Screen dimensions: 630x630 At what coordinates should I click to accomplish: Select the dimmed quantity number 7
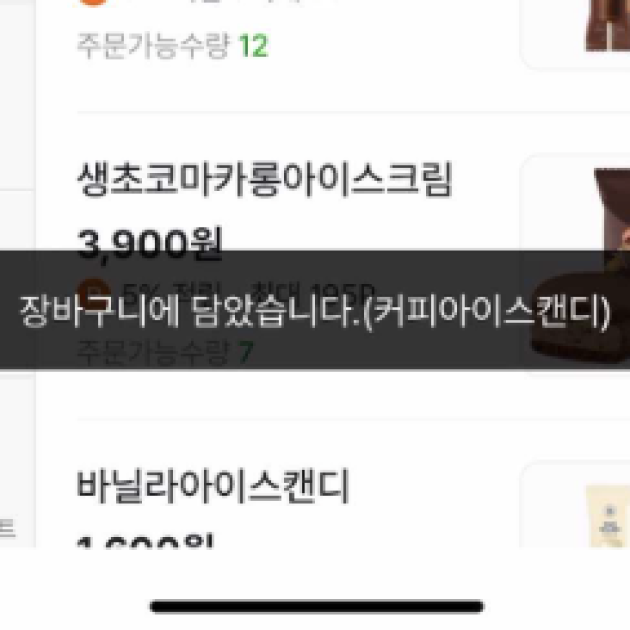pyautogui.click(x=246, y=352)
